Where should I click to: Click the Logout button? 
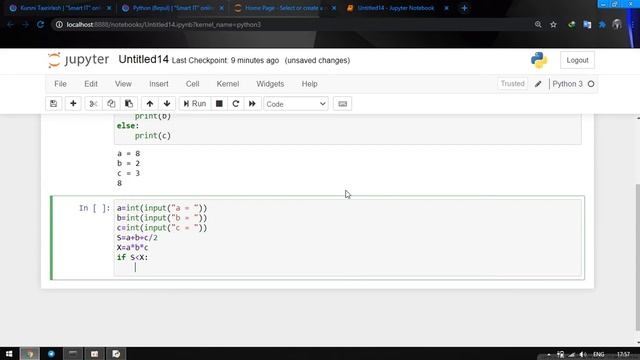pyautogui.click(x=577, y=60)
